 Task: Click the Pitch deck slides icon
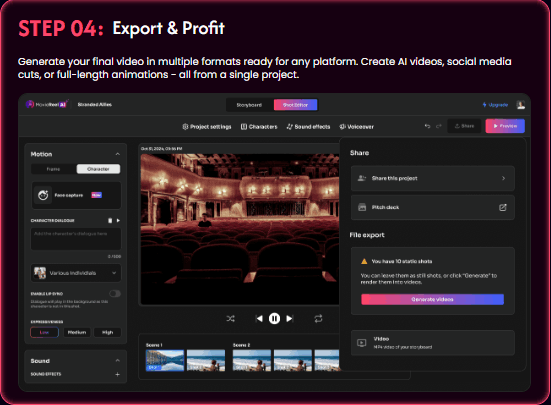point(362,208)
